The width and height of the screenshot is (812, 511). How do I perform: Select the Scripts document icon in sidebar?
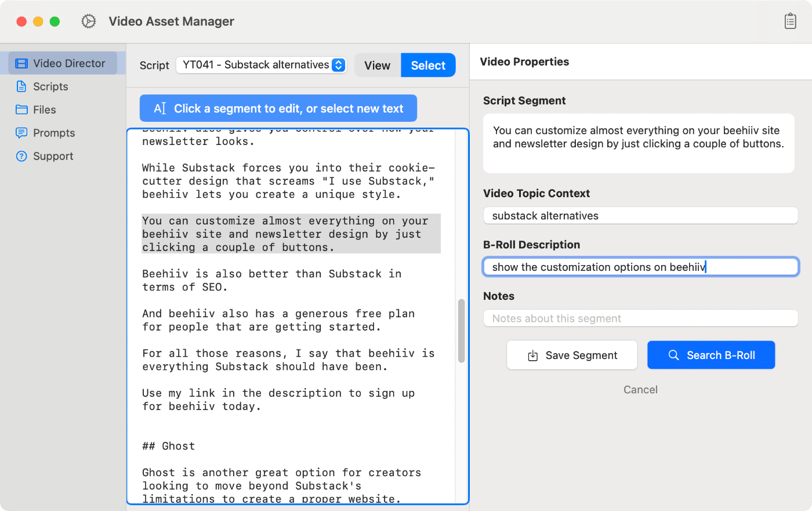[22, 86]
